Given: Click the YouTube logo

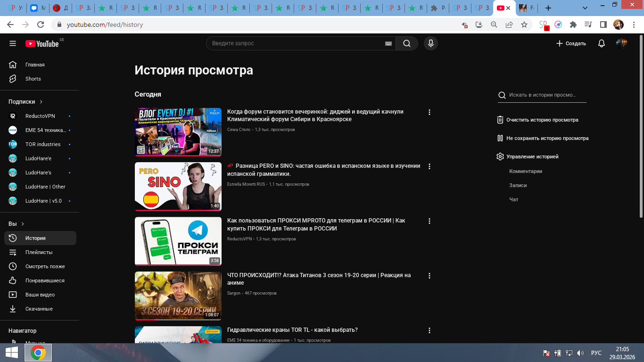Looking at the screenshot, I should pos(42,44).
